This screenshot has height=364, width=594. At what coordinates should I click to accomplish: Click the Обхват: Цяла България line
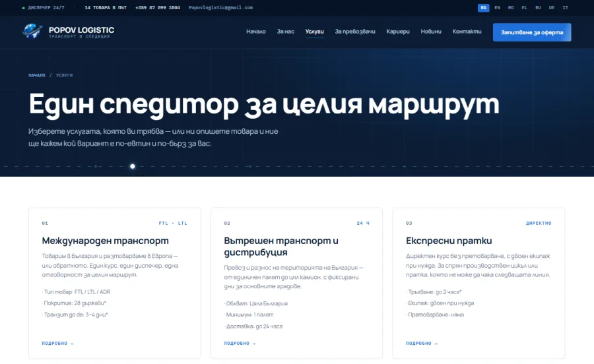click(255, 303)
